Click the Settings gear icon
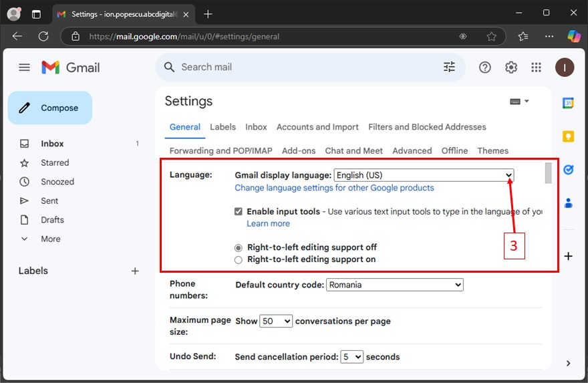 click(511, 68)
